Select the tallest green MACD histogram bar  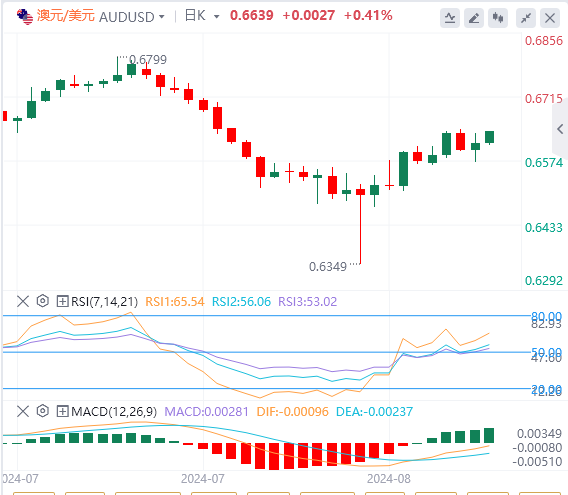(x=489, y=435)
